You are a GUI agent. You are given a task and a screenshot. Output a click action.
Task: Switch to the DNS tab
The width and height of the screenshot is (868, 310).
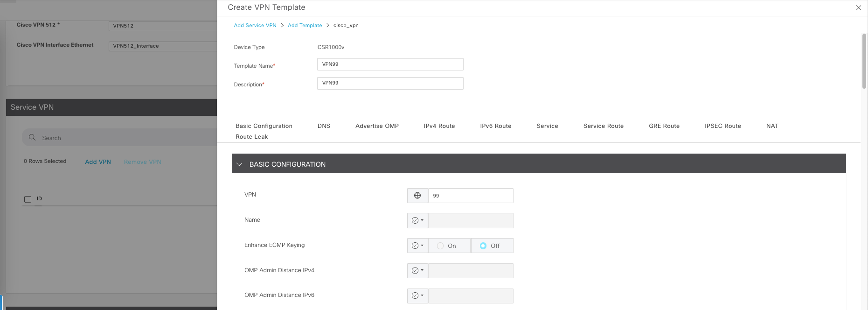pyautogui.click(x=324, y=126)
